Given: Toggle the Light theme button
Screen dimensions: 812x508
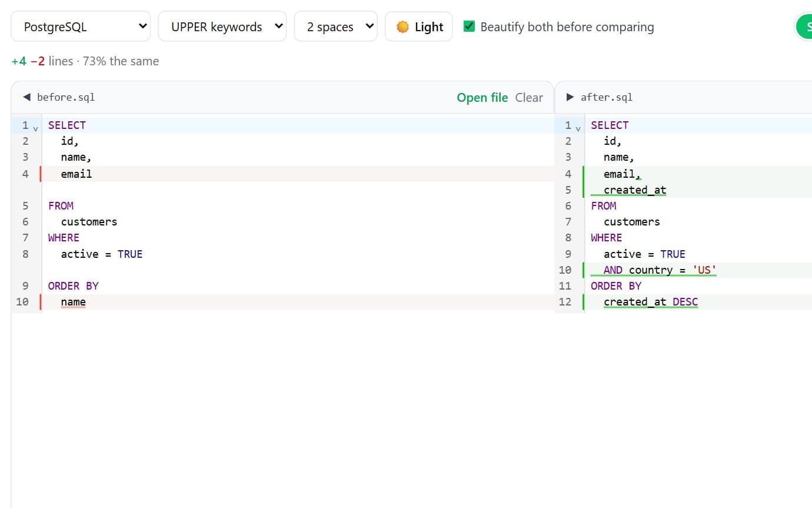Looking at the screenshot, I should [x=418, y=26].
